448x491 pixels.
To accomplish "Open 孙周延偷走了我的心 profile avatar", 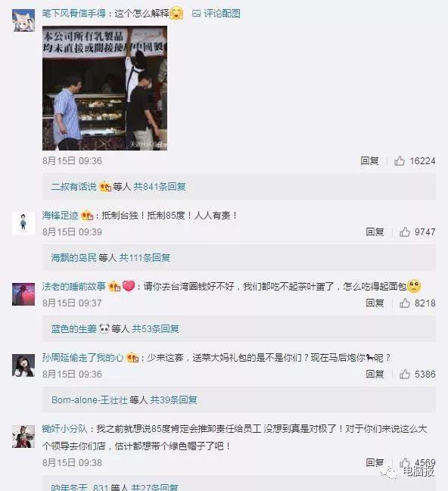I will pyautogui.click(x=23, y=365).
